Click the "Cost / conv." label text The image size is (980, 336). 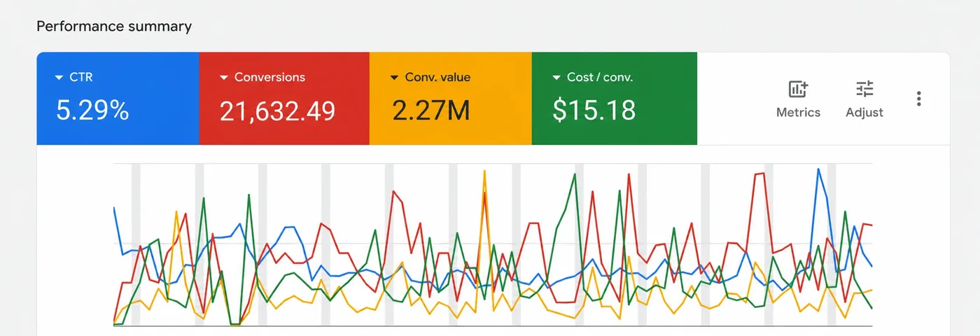point(600,77)
